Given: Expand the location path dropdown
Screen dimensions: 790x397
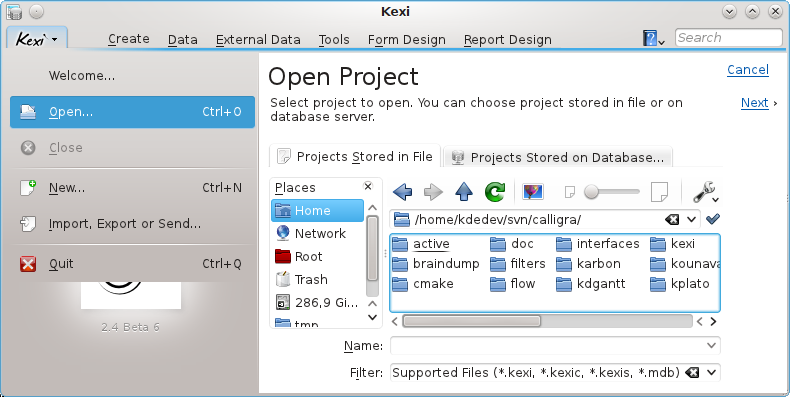Looking at the screenshot, I should click(691, 219).
